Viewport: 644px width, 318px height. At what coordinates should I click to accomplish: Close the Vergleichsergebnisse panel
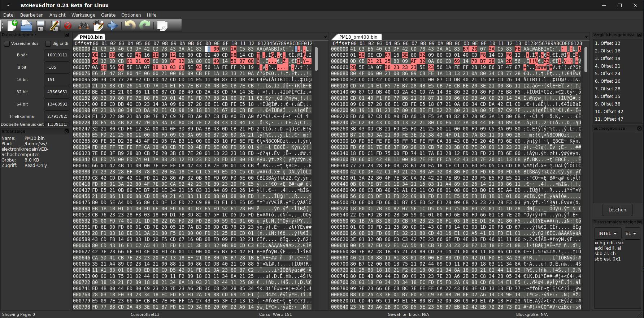tap(639, 35)
